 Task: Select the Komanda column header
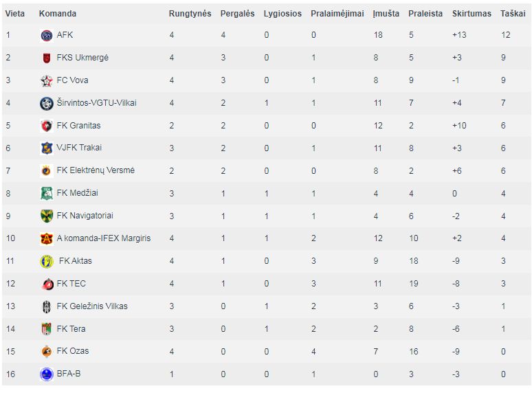tap(58, 14)
